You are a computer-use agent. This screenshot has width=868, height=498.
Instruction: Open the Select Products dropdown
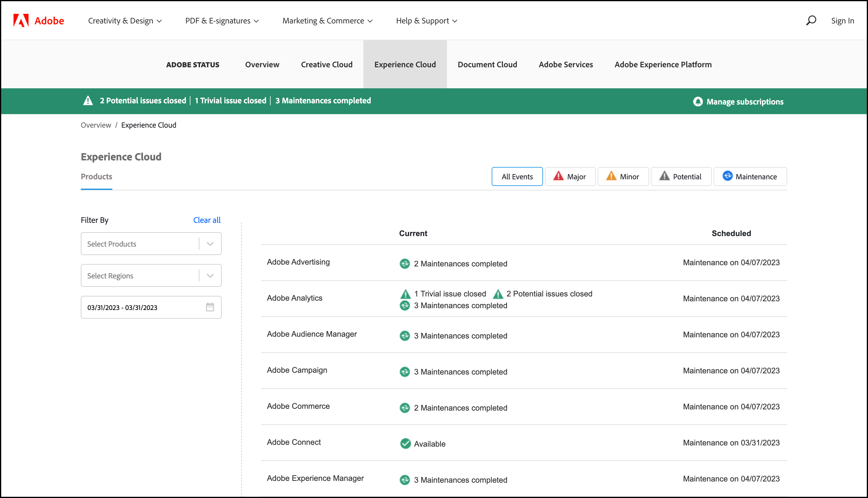(x=151, y=244)
